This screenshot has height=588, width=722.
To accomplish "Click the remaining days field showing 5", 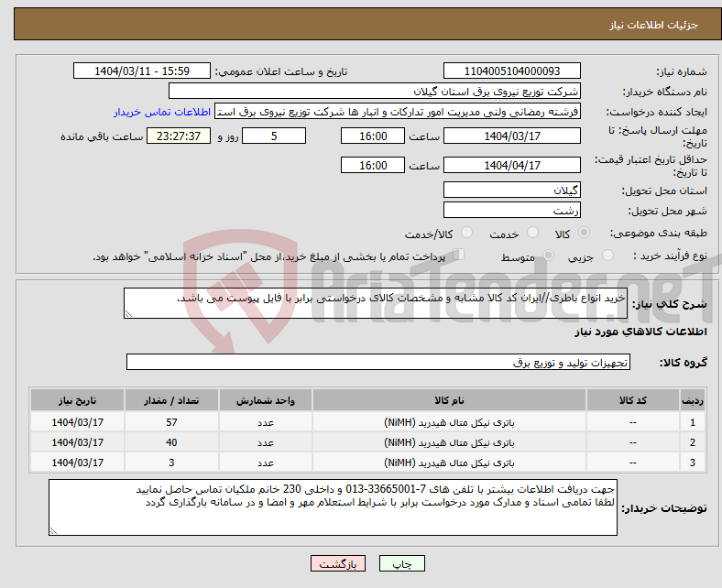I will [x=274, y=136].
